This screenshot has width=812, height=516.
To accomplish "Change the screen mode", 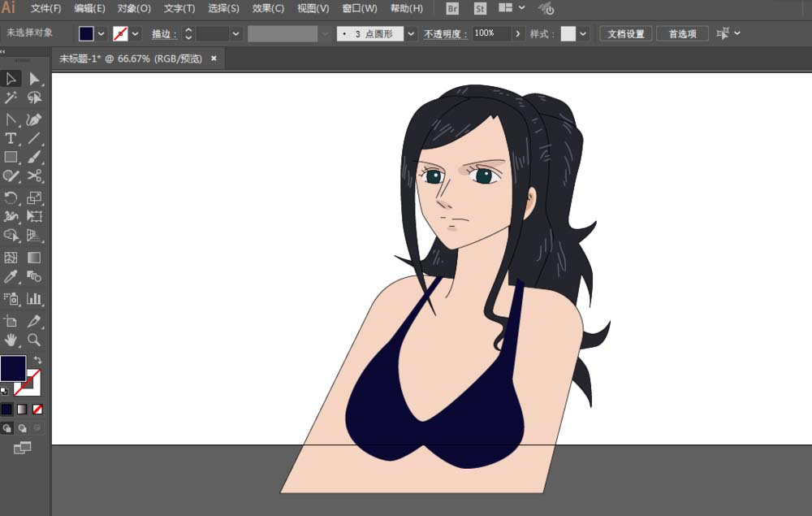I will click(22, 448).
